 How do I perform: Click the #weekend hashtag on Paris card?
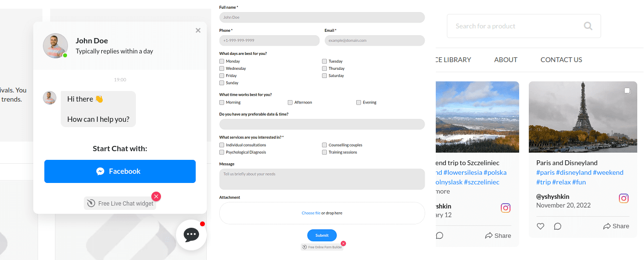click(608, 172)
